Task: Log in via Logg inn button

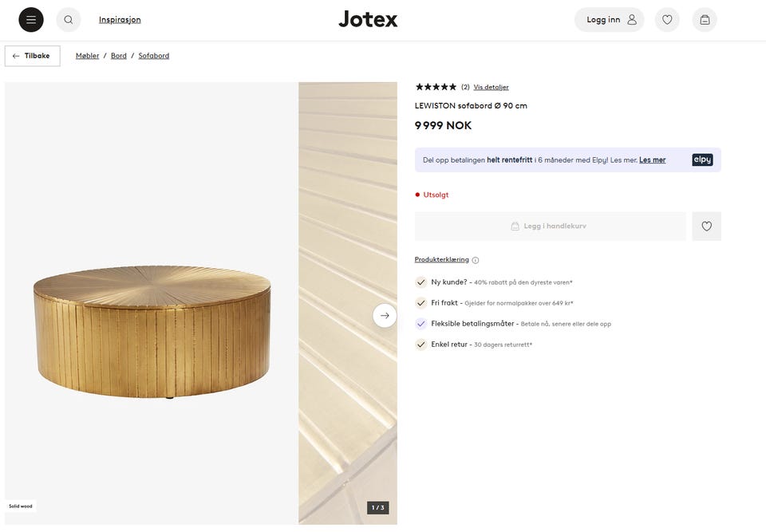Action: click(609, 19)
